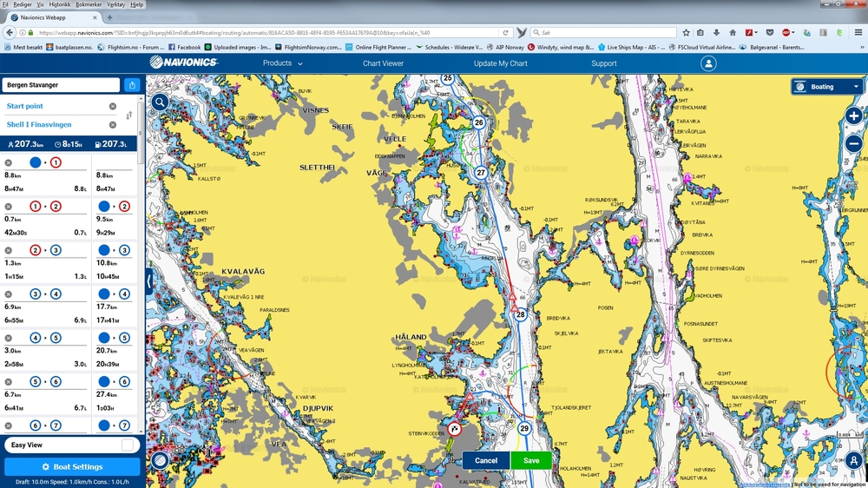Cancel route editing
Screen dimensions: 868x488
pos(486,460)
